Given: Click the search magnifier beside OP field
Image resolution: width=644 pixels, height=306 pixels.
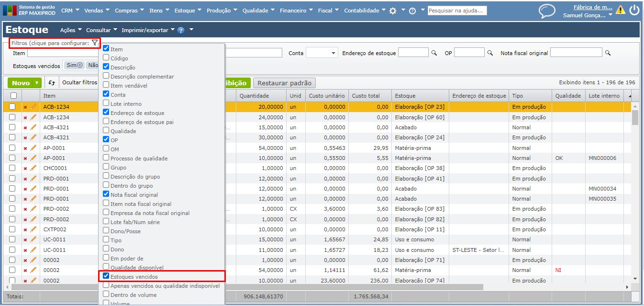Looking at the screenshot, I should [x=490, y=53].
